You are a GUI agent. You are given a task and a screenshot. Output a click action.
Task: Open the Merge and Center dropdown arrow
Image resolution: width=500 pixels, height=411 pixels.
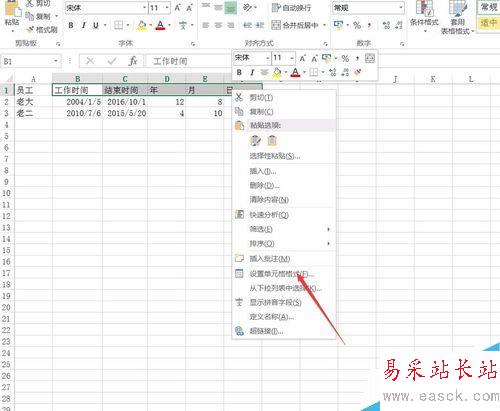[x=324, y=25]
